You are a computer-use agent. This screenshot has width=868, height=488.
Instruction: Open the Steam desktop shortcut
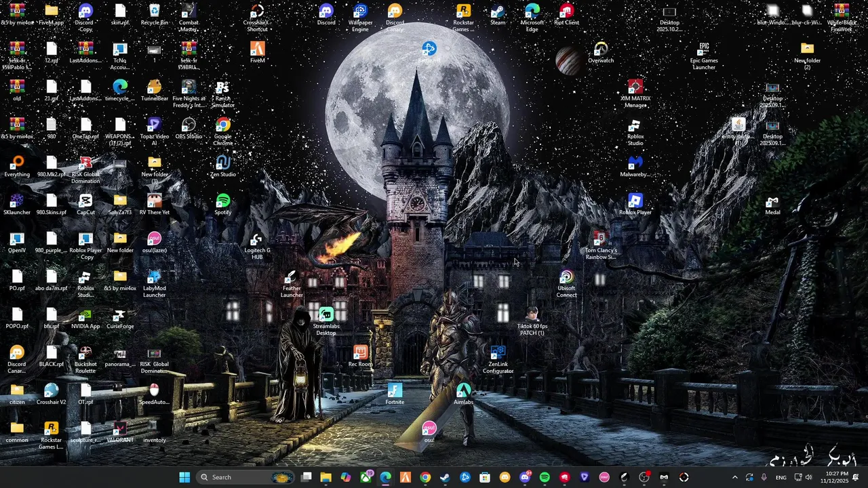coord(498,15)
